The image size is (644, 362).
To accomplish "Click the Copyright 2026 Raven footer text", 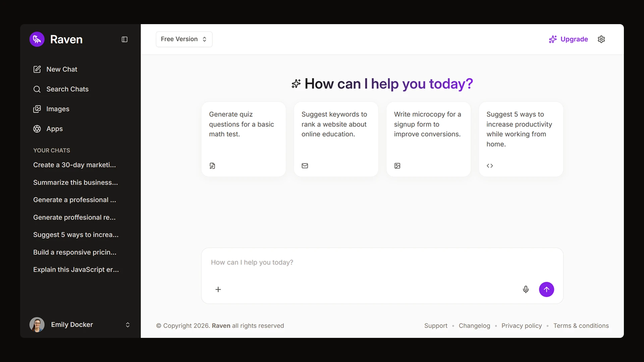I will (x=220, y=326).
